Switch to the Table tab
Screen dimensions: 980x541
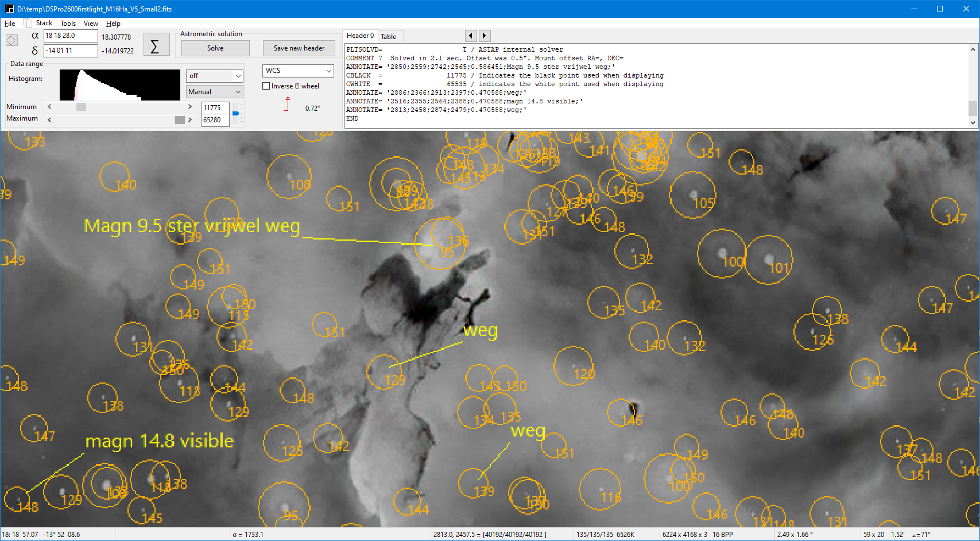coord(389,37)
